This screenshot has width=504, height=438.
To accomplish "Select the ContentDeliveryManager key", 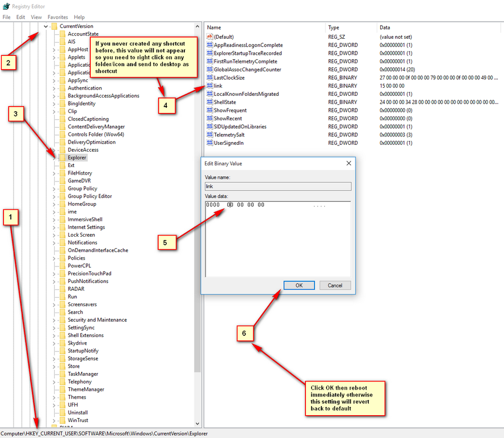I will click(96, 127).
